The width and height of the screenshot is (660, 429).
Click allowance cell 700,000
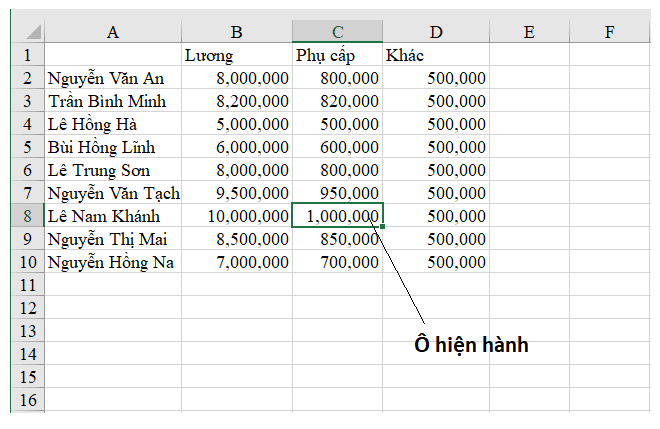coord(338,262)
